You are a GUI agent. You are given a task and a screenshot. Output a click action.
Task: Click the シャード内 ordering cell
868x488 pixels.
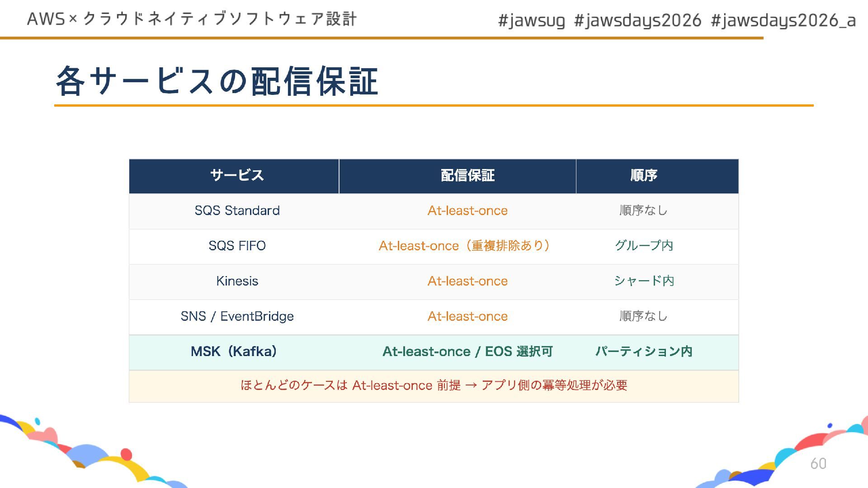(644, 281)
